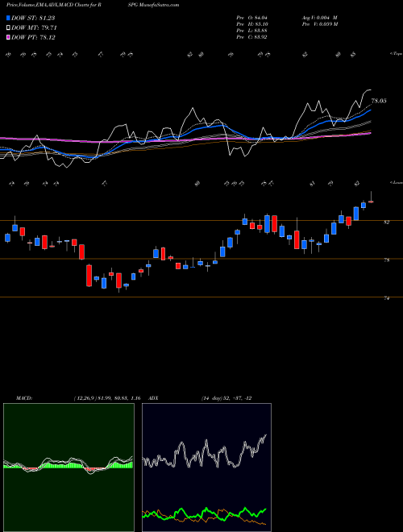
Task: Click the white DOW MT legend swatch
Action: tap(9, 28)
